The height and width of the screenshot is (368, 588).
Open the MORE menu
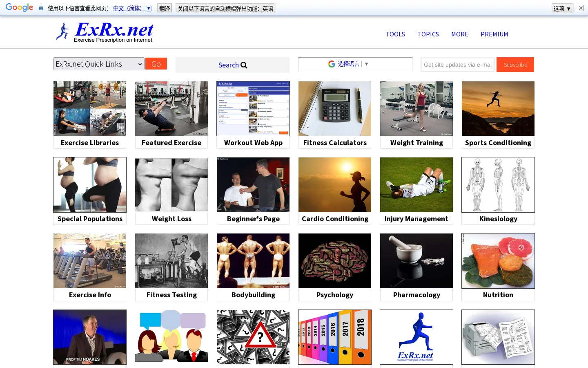click(x=460, y=34)
